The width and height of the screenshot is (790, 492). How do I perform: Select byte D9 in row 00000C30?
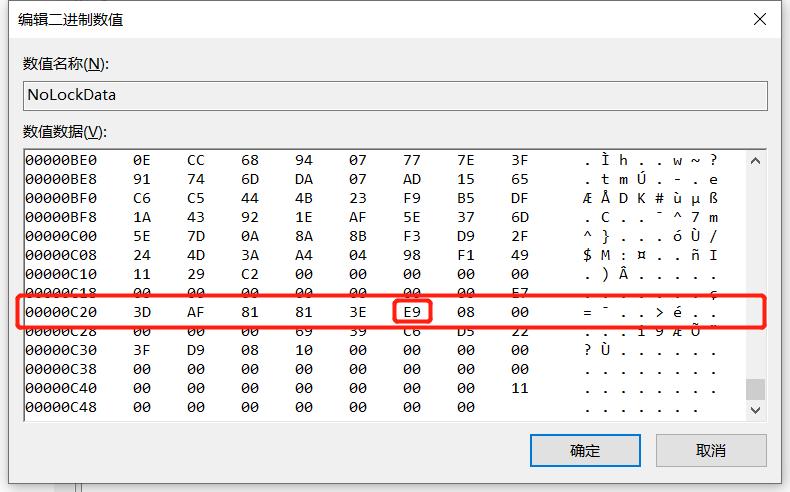click(x=196, y=350)
